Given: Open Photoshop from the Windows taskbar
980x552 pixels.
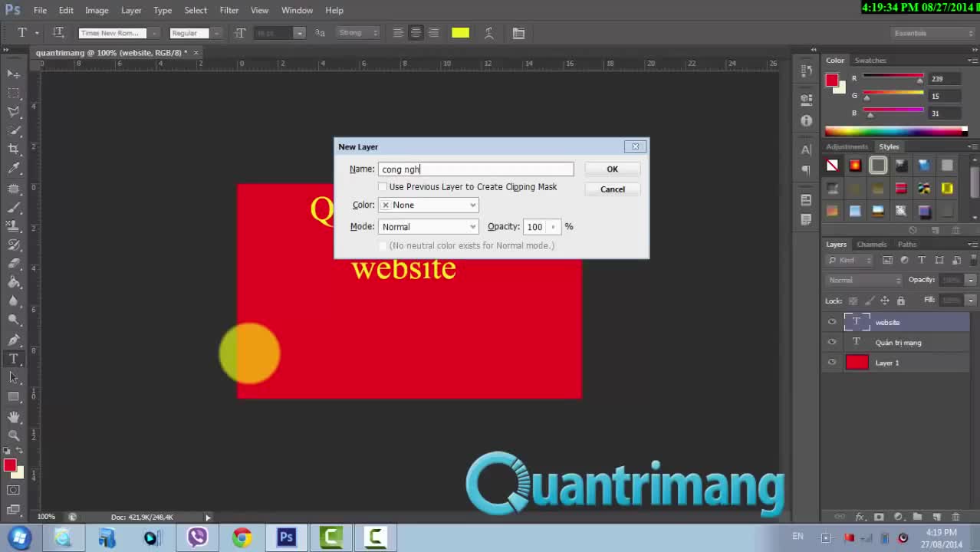Looking at the screenshot, I should coord(287,537).
